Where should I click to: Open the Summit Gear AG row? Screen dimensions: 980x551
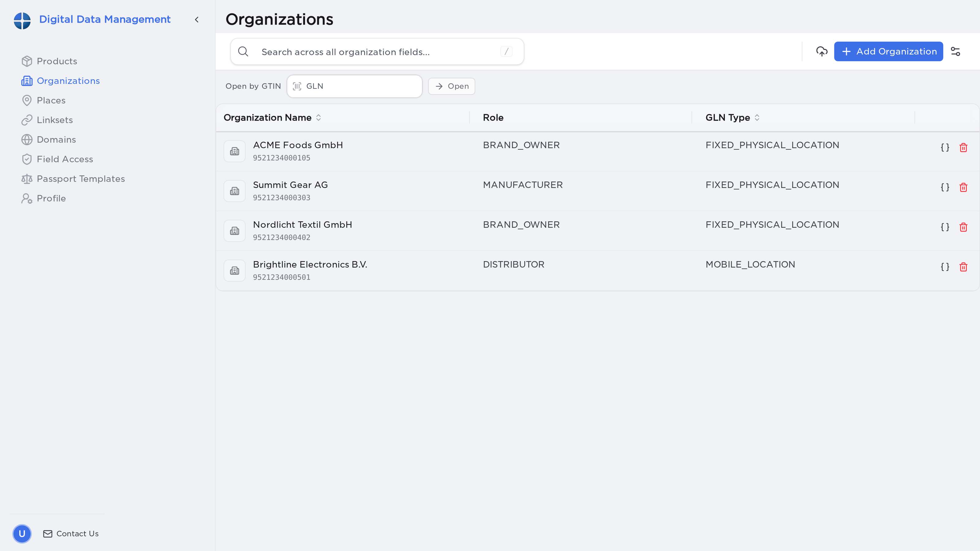tap(597, 191)
